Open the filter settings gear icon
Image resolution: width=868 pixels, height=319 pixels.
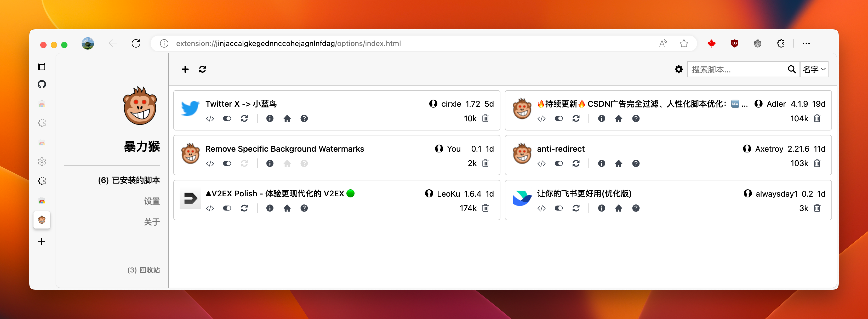click(678, 69)
